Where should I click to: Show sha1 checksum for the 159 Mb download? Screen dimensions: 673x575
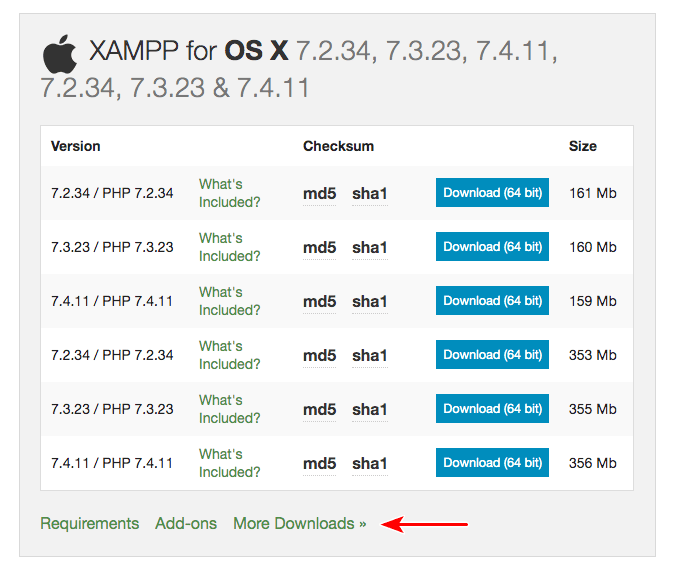coord(370,302)
